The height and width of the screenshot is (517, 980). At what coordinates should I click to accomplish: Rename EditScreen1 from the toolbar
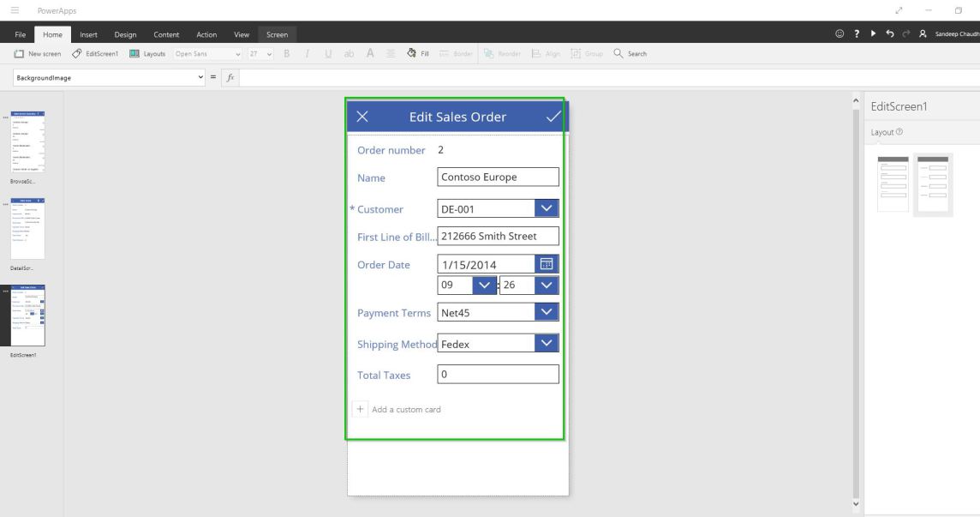[x=95, y=54]
